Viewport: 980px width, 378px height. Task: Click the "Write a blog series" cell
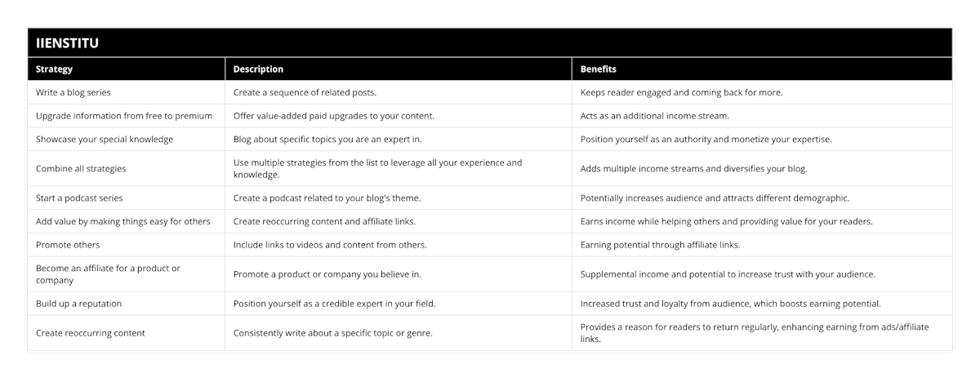click(x=73, y=92)
